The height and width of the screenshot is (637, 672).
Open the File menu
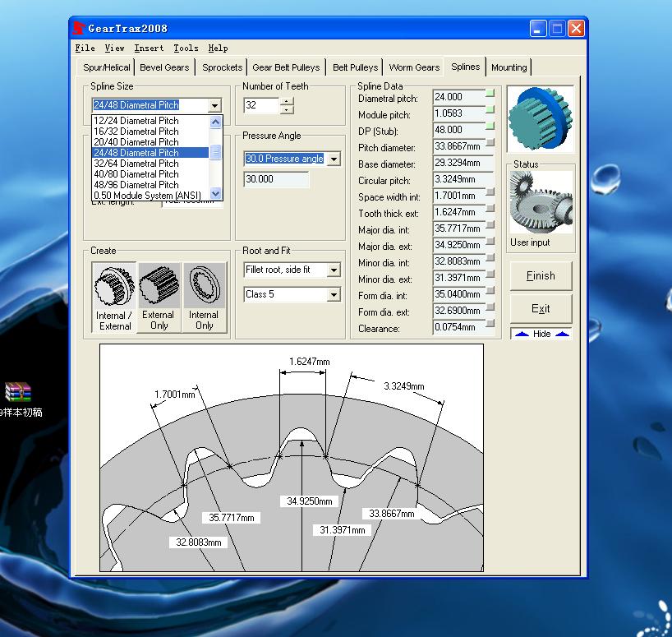pyautogui.click(x=85, y=48)
